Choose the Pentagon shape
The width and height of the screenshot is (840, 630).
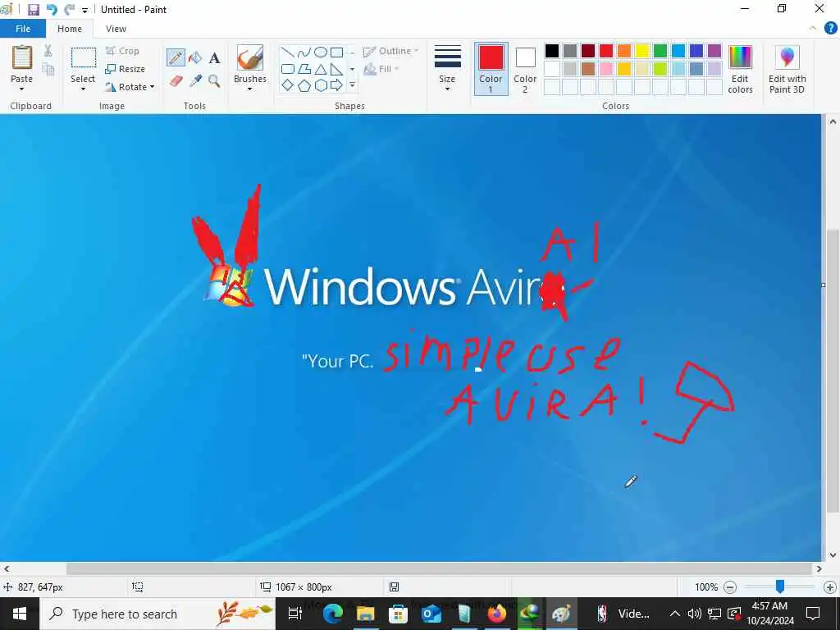[304, 85]
